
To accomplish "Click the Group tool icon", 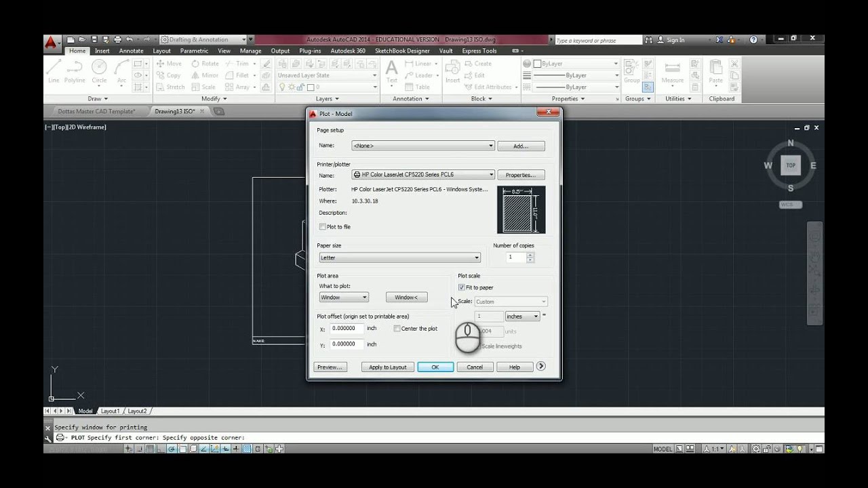I will [631, 72].
